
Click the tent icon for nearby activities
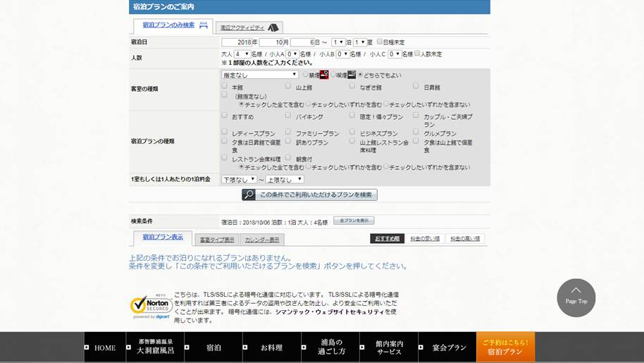(x=273, y=27)
